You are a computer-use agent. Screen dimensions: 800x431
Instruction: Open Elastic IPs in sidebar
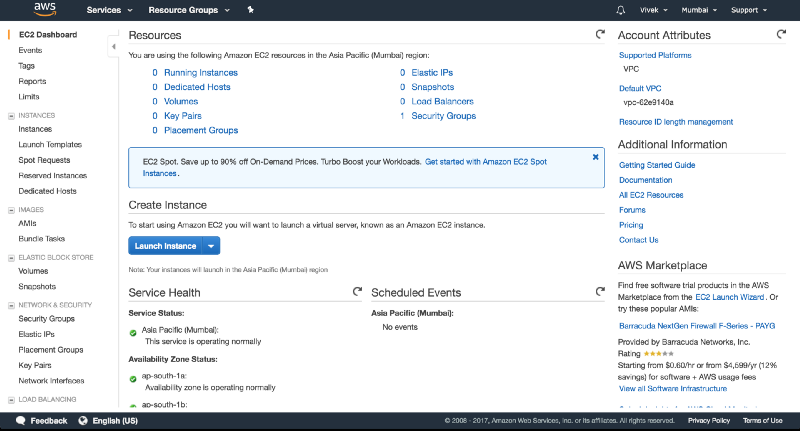tap(36, 334)
